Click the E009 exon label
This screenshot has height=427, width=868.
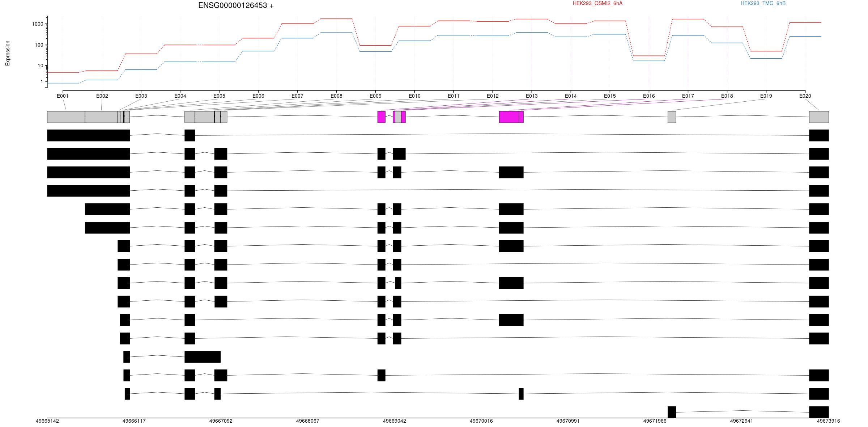375,96
